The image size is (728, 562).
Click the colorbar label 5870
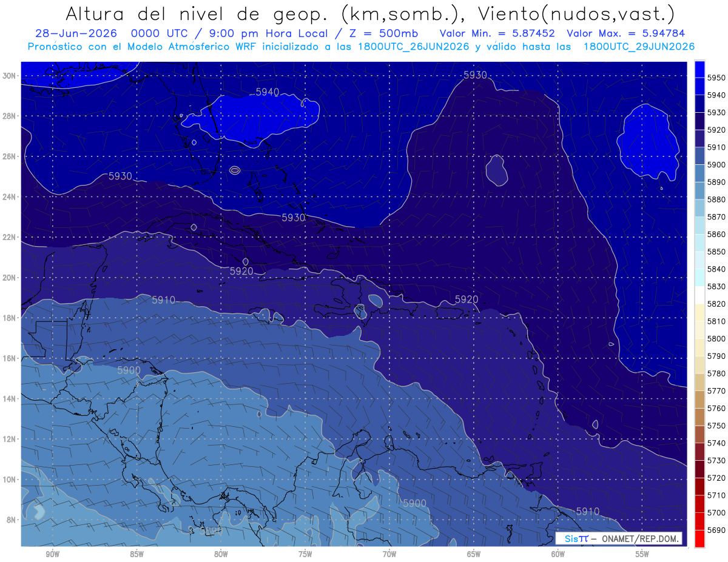[x=716, y=217]
